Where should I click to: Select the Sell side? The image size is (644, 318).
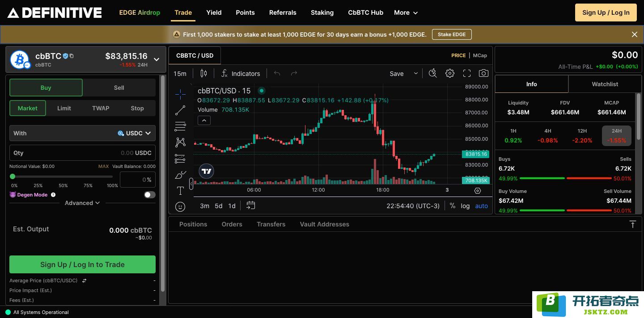pyautogui.click(x=119, y=88)
